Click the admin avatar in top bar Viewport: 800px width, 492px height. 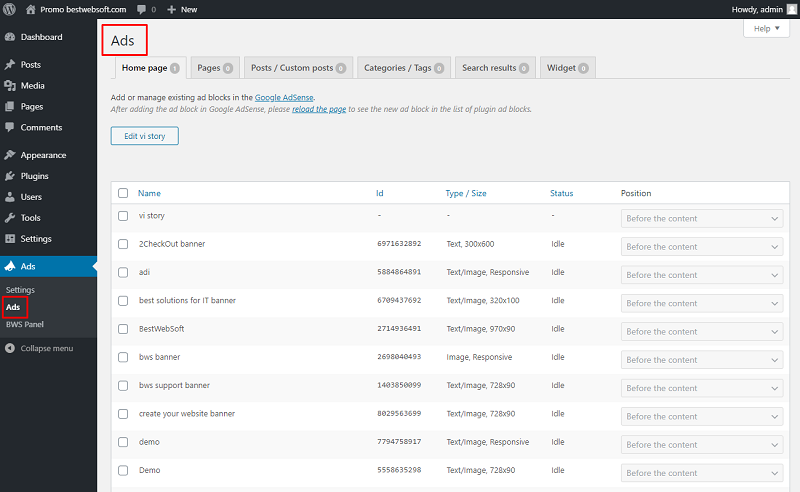tap(792, 9)
